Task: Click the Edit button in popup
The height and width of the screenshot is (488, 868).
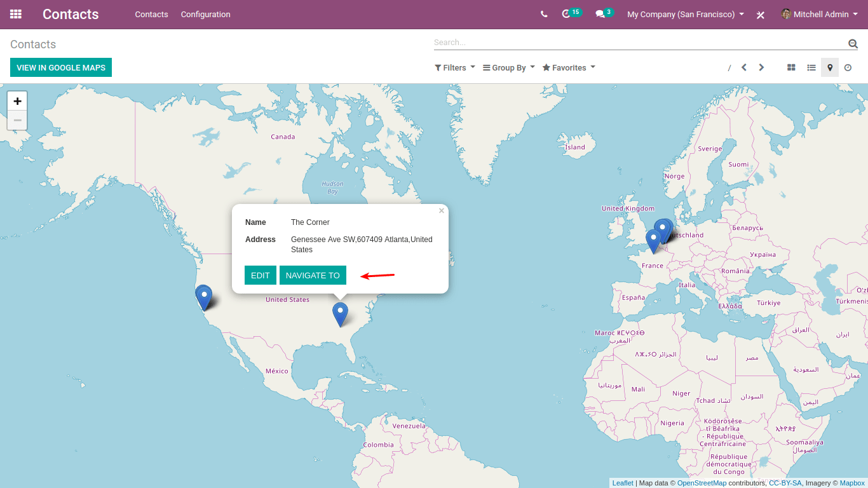Action: pos(261,275)
